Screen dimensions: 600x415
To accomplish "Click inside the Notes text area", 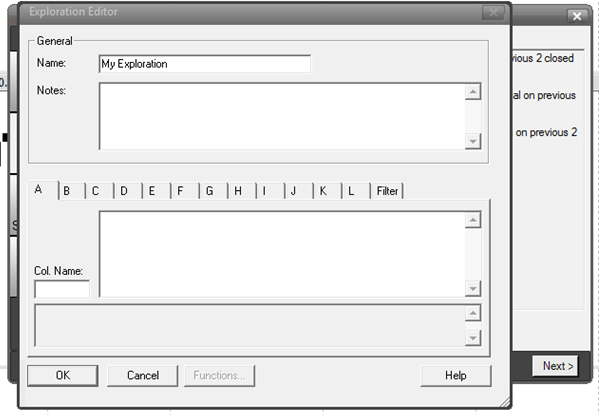I will pos(282,116).
